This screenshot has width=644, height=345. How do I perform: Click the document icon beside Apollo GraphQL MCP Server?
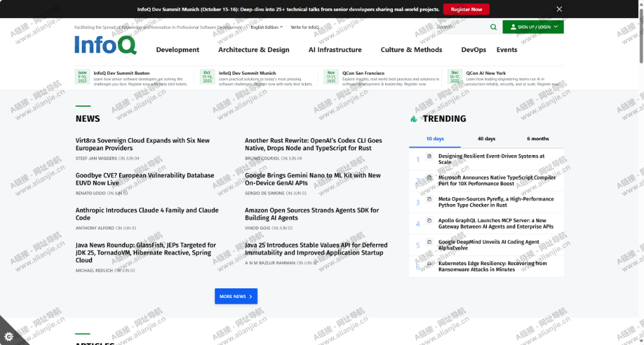(x=429, y=221)
